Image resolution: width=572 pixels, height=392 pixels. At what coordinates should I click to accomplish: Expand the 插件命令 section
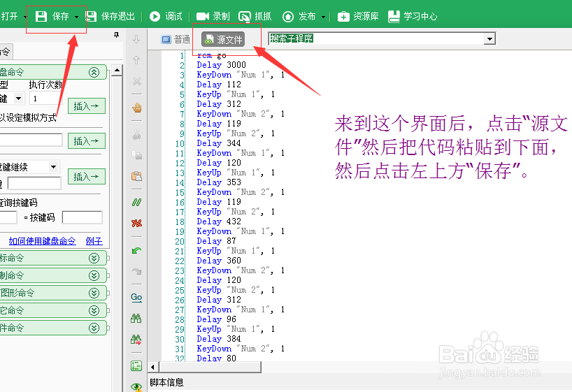[94, 328]
